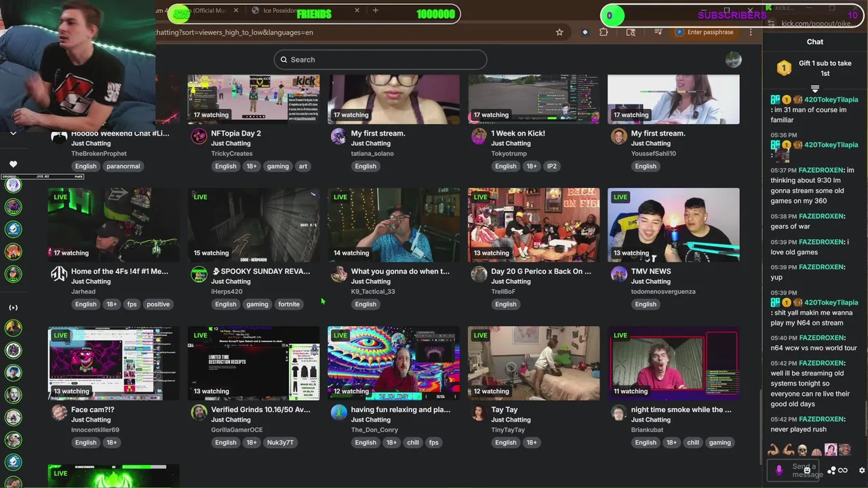Click the Enter passphrase profile button

[705, 32]
